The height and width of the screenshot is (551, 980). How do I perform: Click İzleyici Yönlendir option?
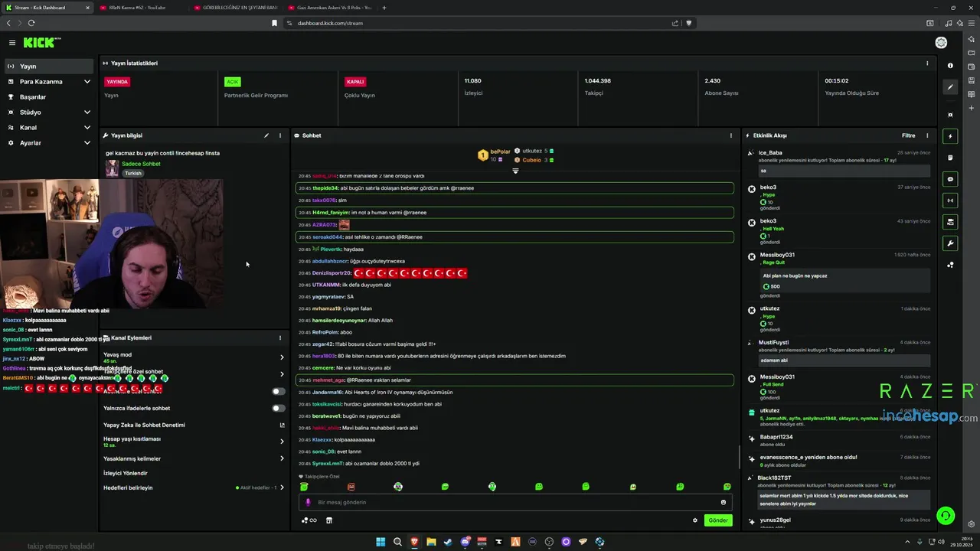point(126,473)
